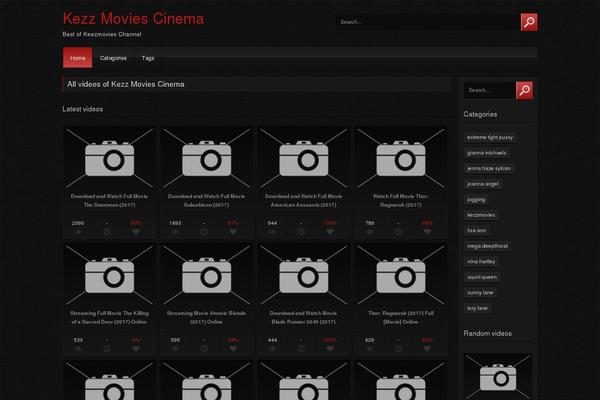Screen dimensions: 600x400
Task: Click the Kezz Movies Cinema site title
Action: [x=134, y=19]
